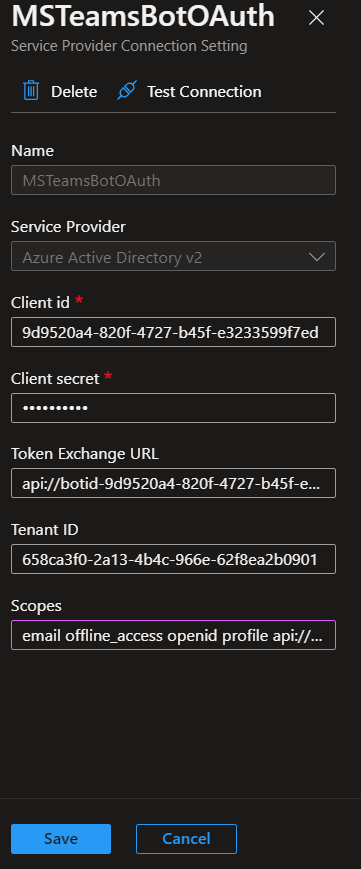Click the Token Exchange URL label
361x869 pixels.
coord(85,454)
